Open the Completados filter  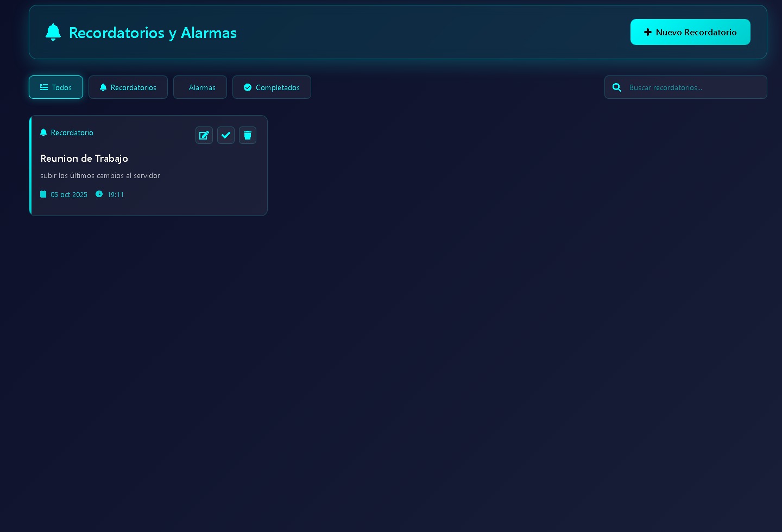pos(272,87)
